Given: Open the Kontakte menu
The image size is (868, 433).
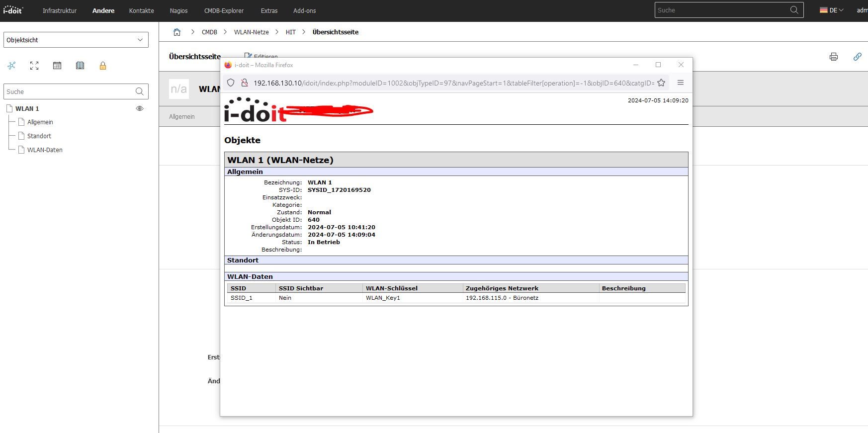Looking at the screenshot, I should tap(141, 10).
